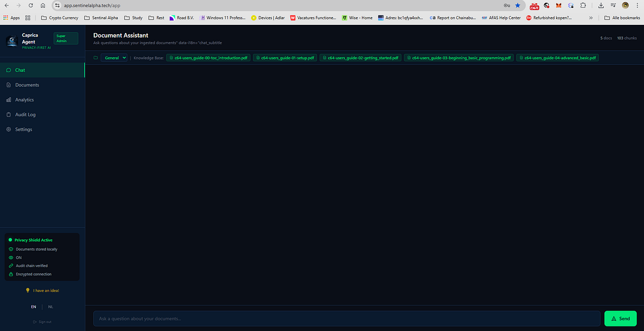Go back in the browser
The image size is (644, 331).
pyautogui.click(x=7, y=6)
